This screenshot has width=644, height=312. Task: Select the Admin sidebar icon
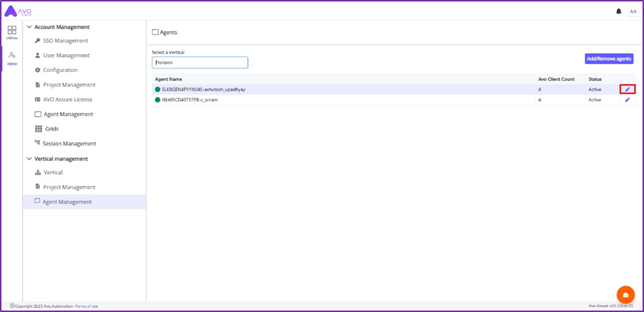coord(12,58)
